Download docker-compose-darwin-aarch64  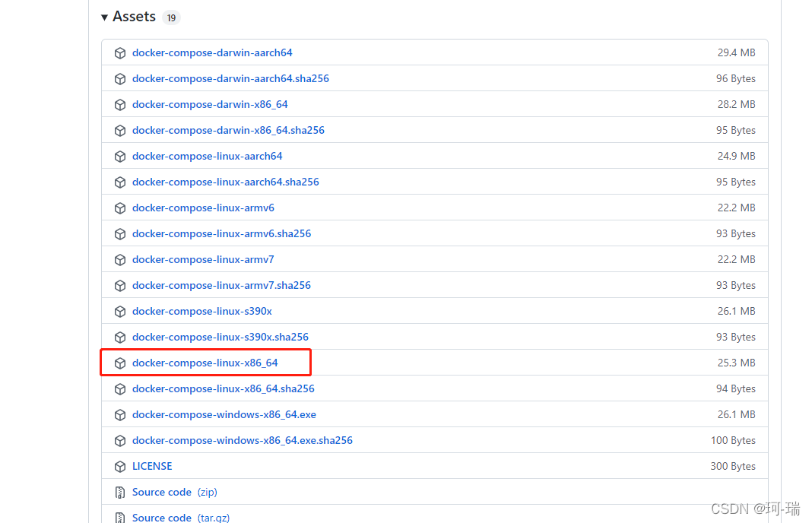212,52
